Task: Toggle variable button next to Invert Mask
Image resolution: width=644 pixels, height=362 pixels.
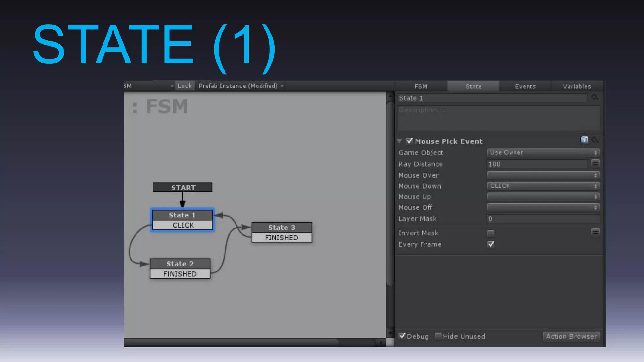Action: click(595, 232)
